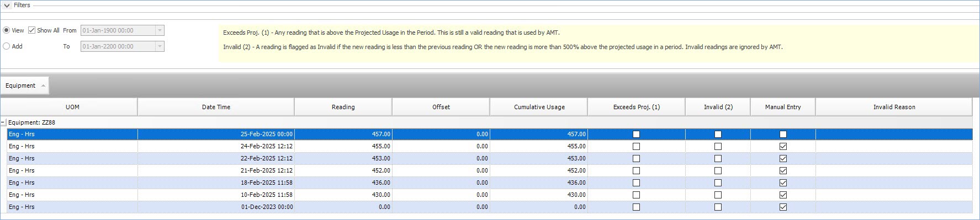This screenshot has height=220, width=980.
Task: Tick Invalid checkbox for 18-Feb-2025 row
Action: [x=718, y=183]
